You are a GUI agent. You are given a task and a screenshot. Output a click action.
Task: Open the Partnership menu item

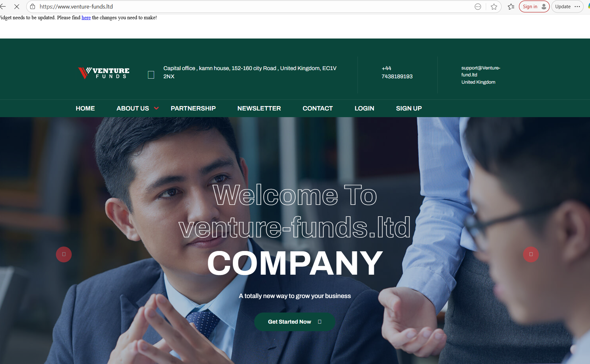point(193,108)
